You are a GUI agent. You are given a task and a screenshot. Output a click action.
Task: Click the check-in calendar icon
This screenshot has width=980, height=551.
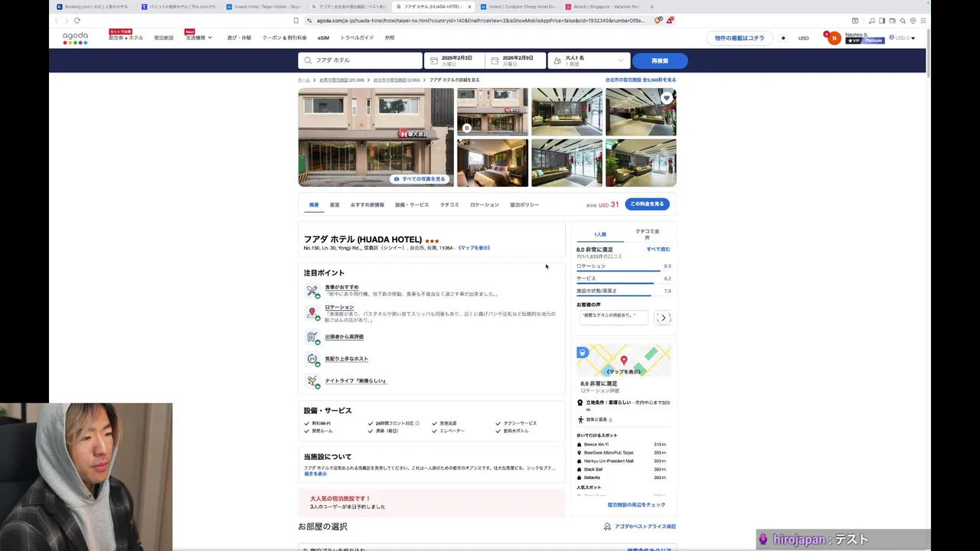[435, 60]
